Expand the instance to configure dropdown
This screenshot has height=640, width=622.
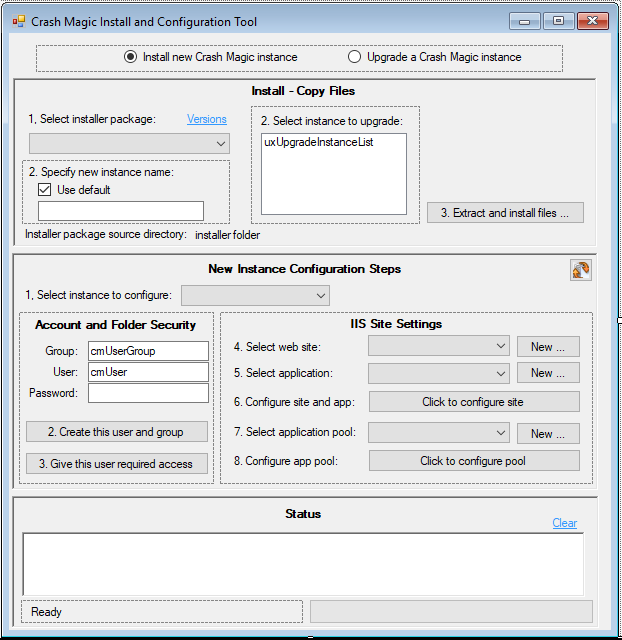pos(255,295)
